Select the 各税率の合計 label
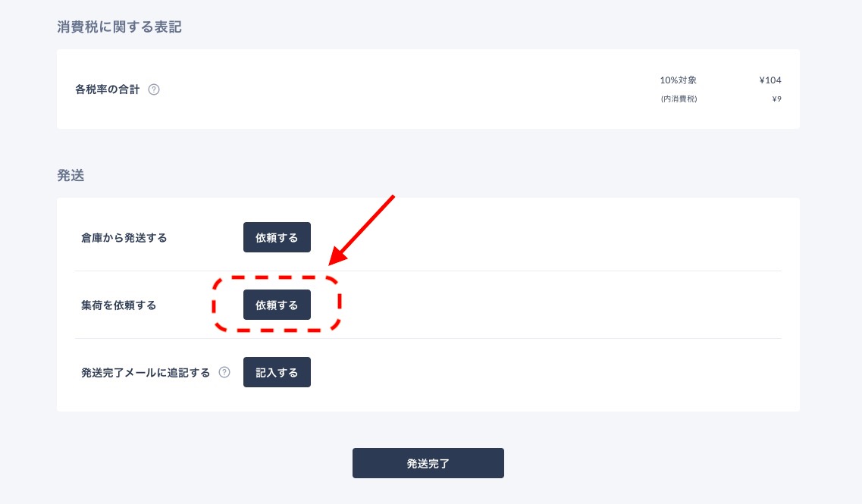Viewport: 862px width, 504px height. pos(108,89)
